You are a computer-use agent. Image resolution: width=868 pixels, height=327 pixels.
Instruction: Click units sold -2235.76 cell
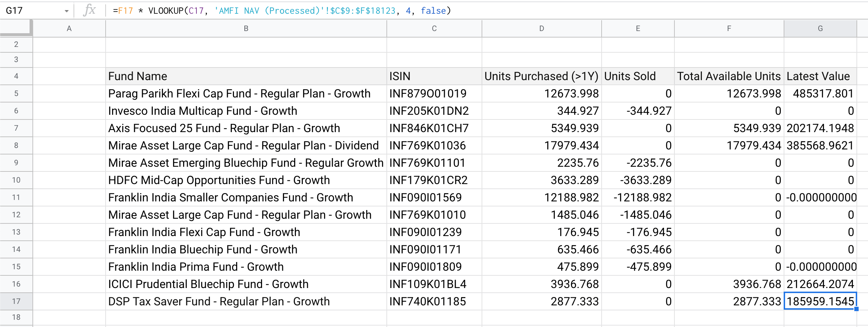pos(638,163)
